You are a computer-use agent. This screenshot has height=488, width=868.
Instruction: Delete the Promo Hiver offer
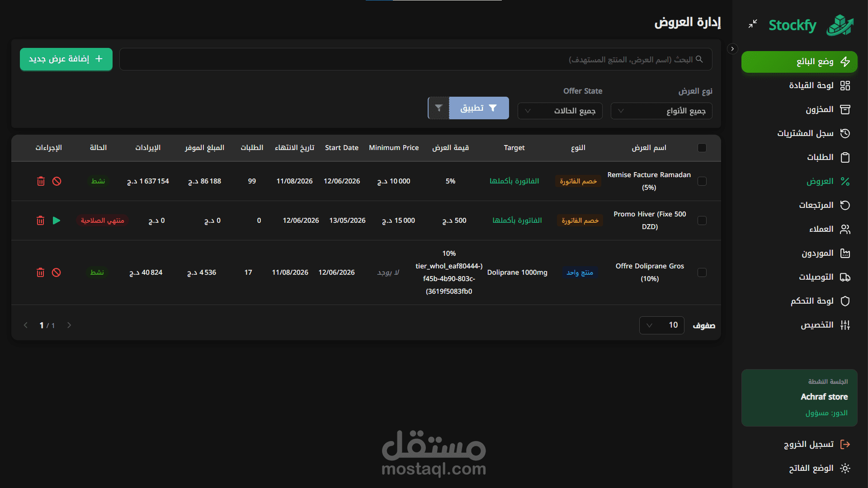41,221
